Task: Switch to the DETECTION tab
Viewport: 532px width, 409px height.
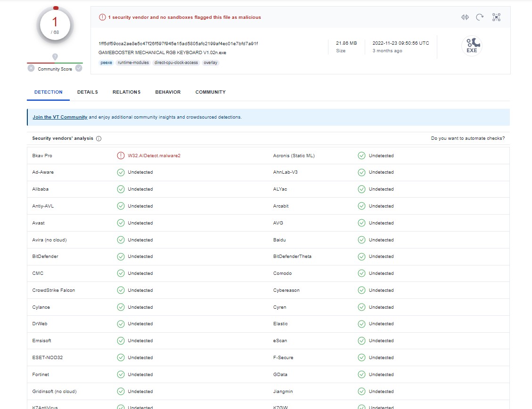Action: point(48,92)
